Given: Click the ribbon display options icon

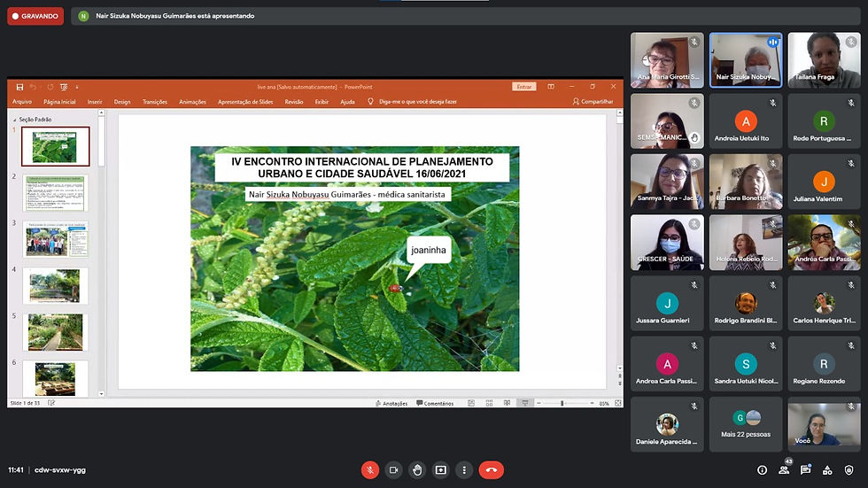Looking at the screenshot, I should pyautogui.click(x=551, y=87).
